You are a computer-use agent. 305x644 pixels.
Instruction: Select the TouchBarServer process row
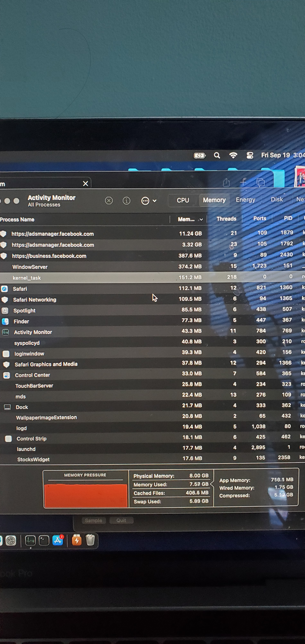click(152, 386)
